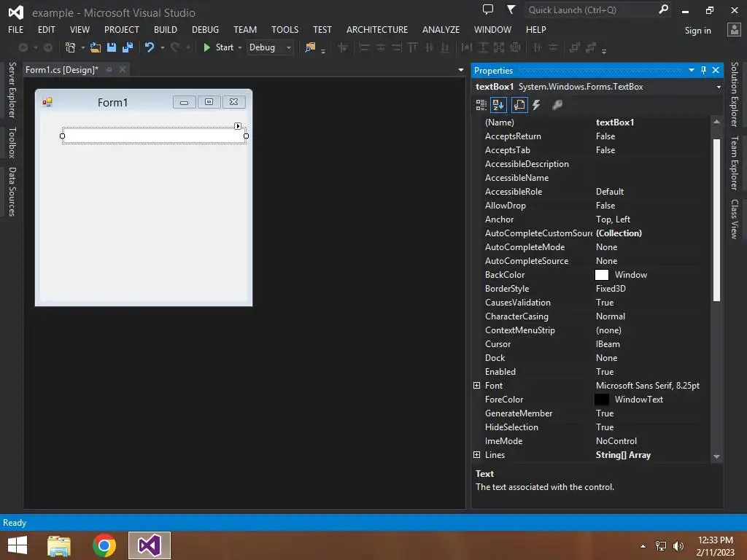This screenshot has height=560, width=747.
Task: Save the current file with floppy icon
Action: point(112,47)
